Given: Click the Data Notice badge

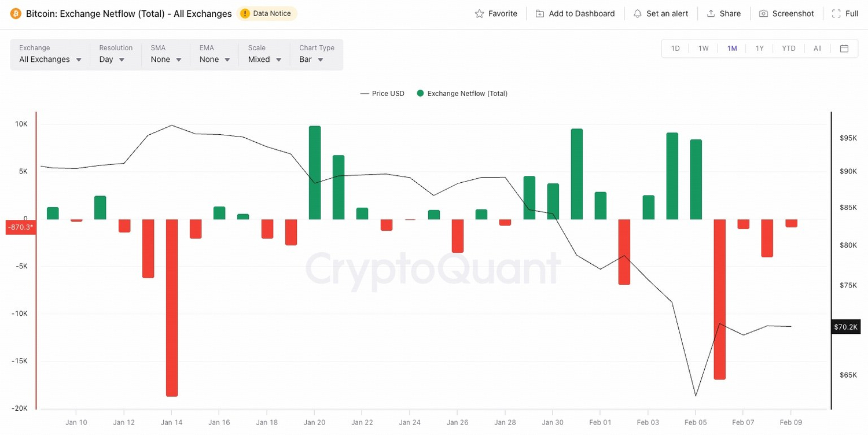Looking at the screenshot, I should [x=266, y=13].
